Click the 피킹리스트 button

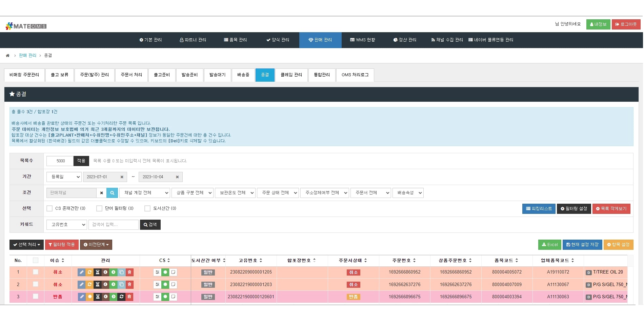pyautogui.click(x=539, y=209)
